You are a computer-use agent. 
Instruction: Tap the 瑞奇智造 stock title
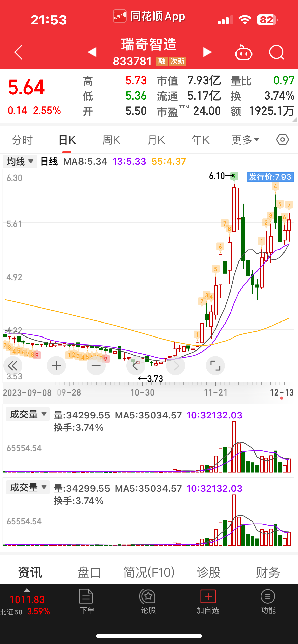pyautogui.click(x=149, y=44)
